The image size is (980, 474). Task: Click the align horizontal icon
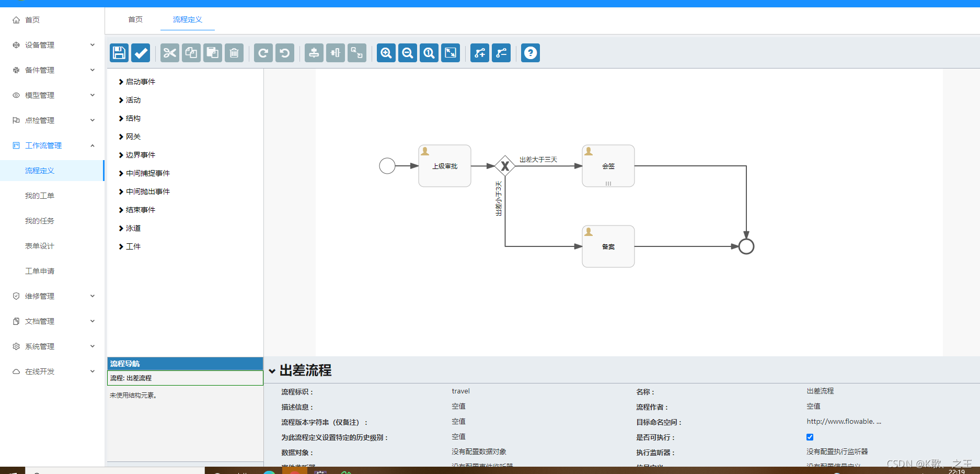point(336,53)
